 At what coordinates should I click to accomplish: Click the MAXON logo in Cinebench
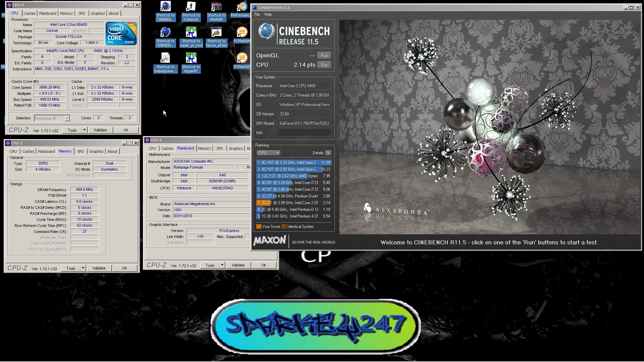coord(270,241)
